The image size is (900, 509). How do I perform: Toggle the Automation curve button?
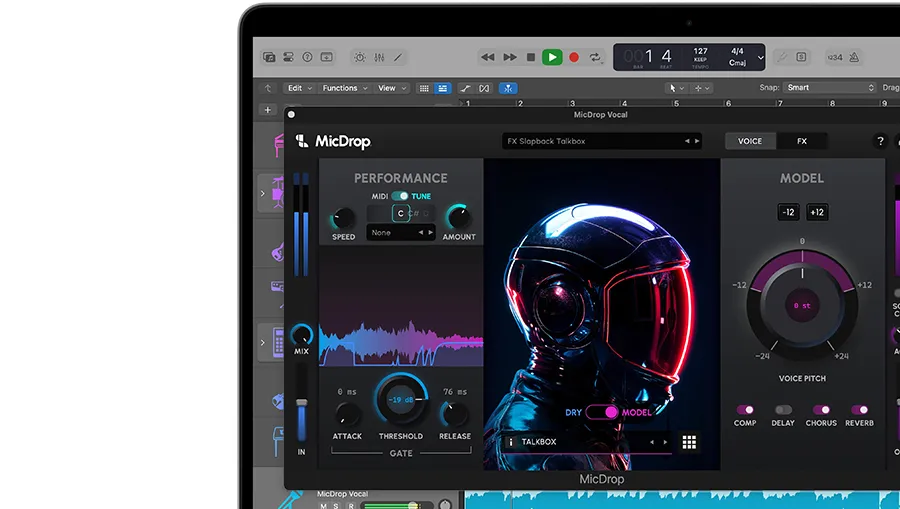click(465, 88)
